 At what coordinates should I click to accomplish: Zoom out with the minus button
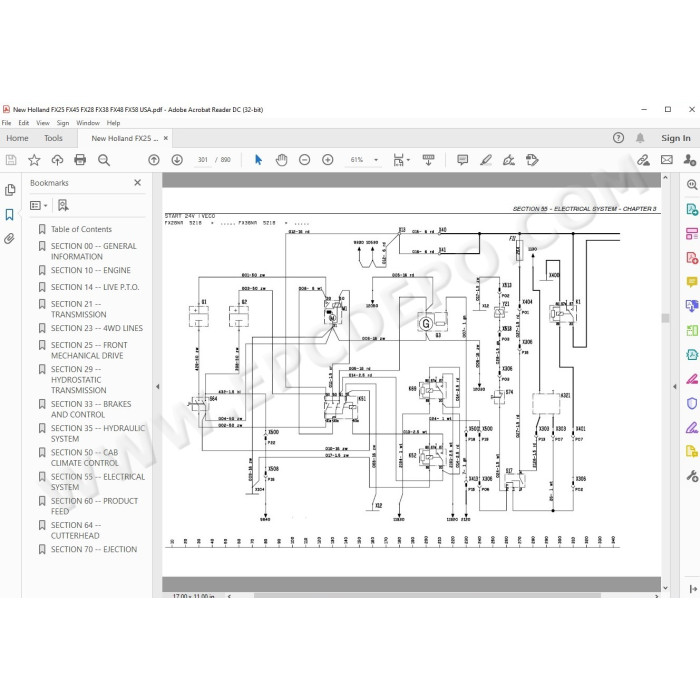(x=304, y=160)
